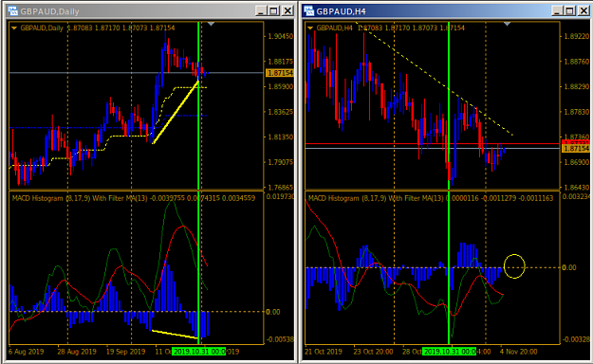Click the green 2019.10.31 date label in H4 chart

pyautogui.click(x=450, y=352)
